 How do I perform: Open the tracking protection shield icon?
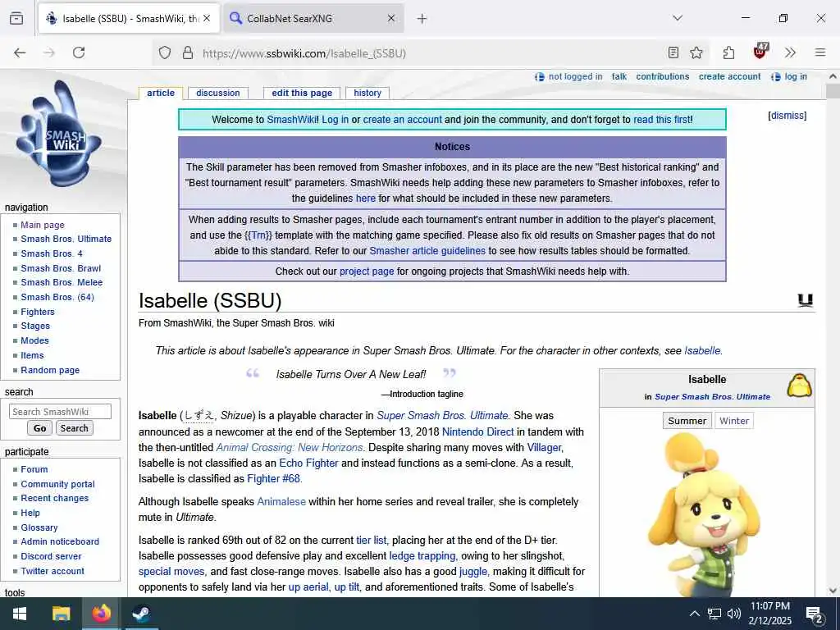pyautogui.click(x=165, y=53)
